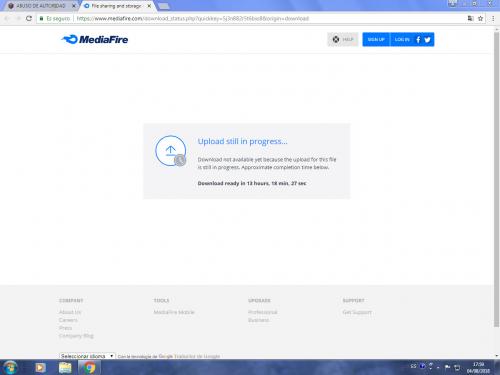Log in with Facebook icon

pos(418,40)
